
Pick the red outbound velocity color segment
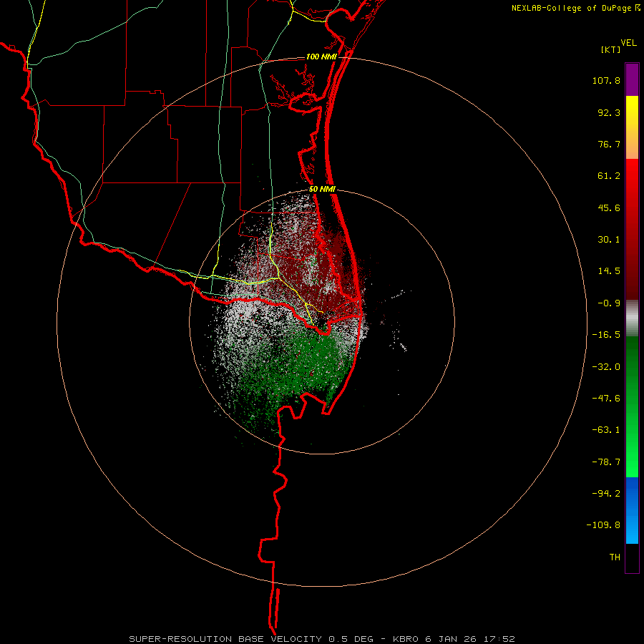pyautogui.click(x=632, y=229)
